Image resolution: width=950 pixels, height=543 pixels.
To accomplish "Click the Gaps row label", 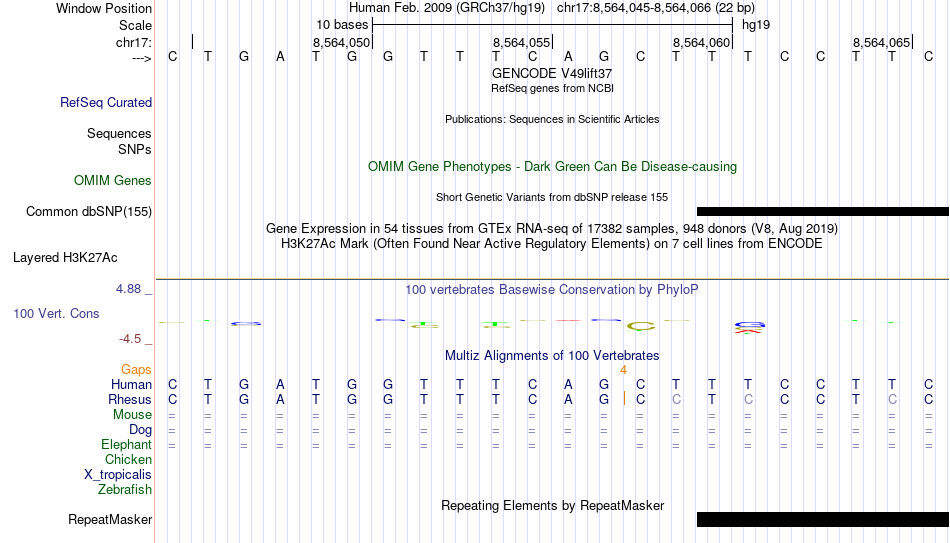I will [136, 370].
